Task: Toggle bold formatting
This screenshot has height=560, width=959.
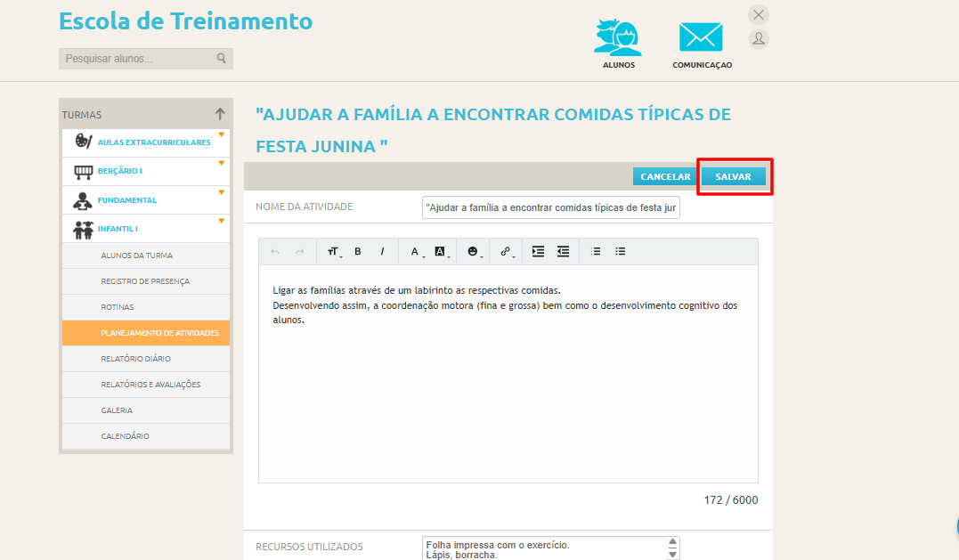Action: coord(358,252)
